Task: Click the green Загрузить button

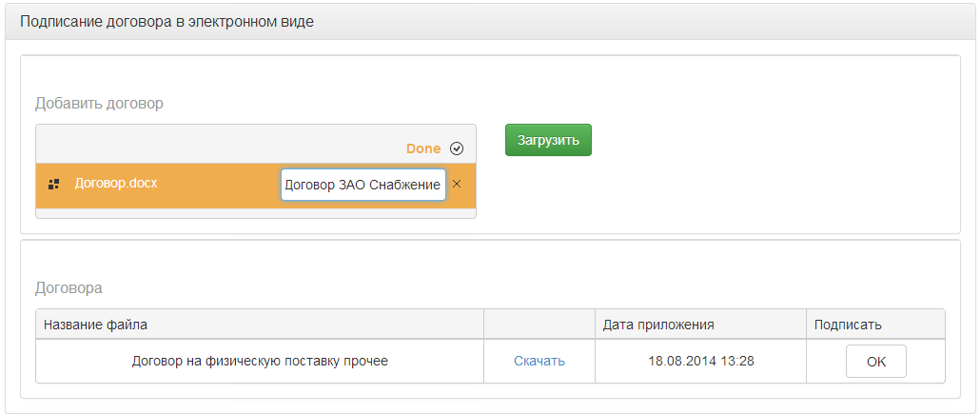Action: coord(548,140)
